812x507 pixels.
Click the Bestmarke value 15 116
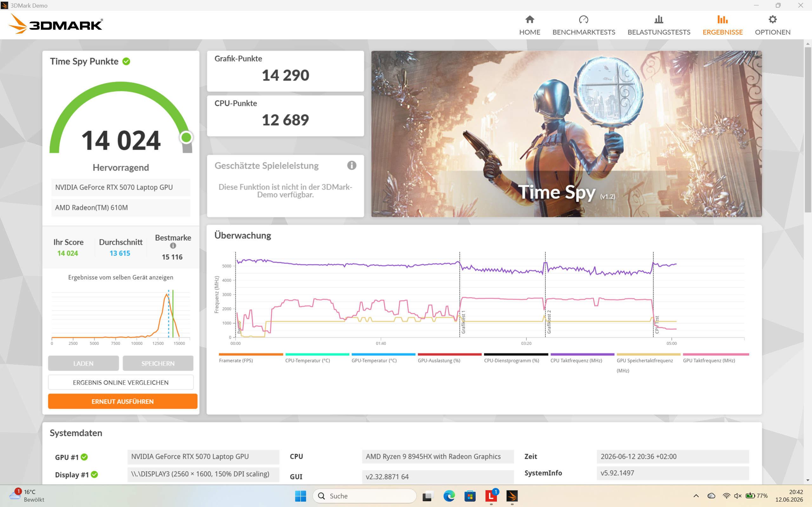click(172, 257)
